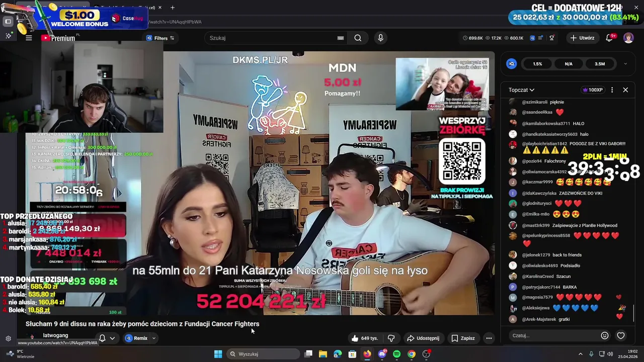Click the browser sidebar panel icon
Screen dimensions: 644x362
tap(8, 22)
